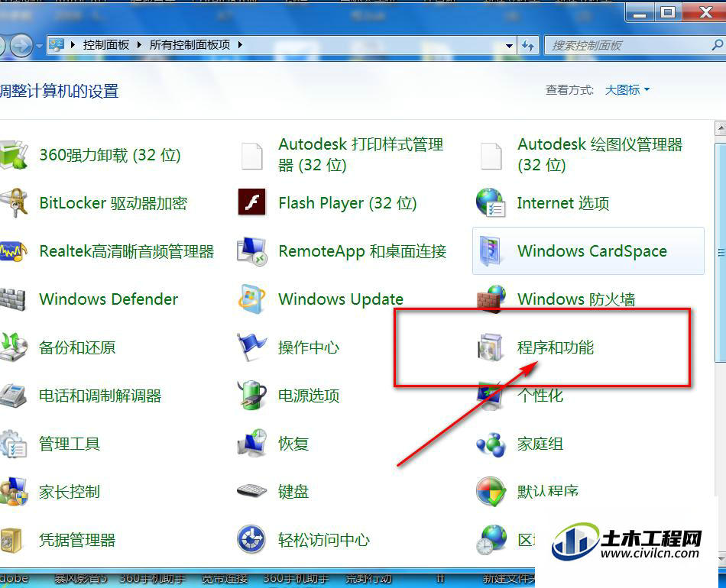
Task: Click the search magnifier icon
Action: click(718, 45)
